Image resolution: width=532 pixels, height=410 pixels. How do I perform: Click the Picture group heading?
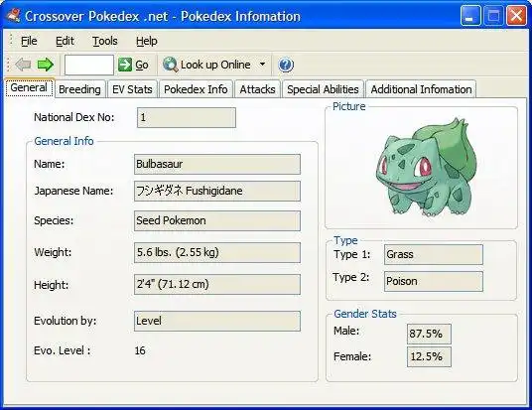[x=348, y=106]
